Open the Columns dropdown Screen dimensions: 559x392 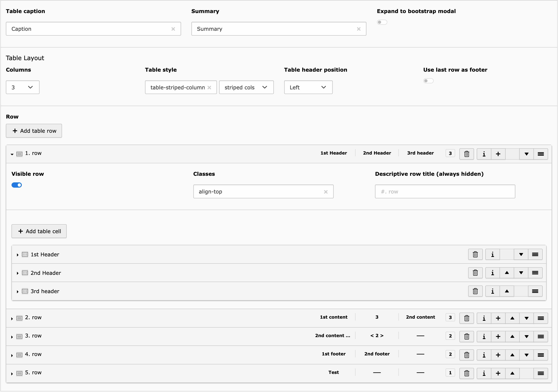pos(23,87)
